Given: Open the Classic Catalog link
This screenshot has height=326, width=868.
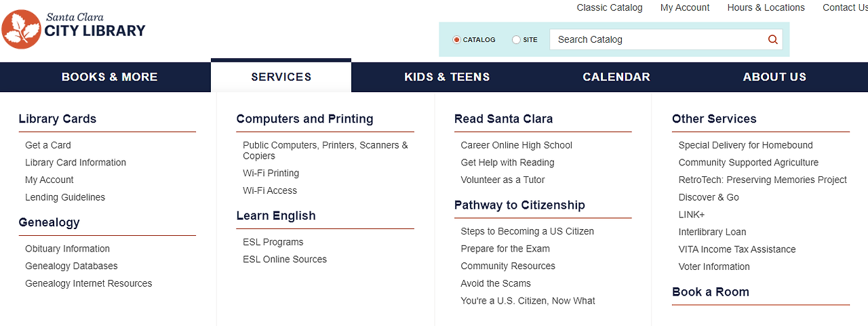Looking at the screenshot, I should point(610,7).
